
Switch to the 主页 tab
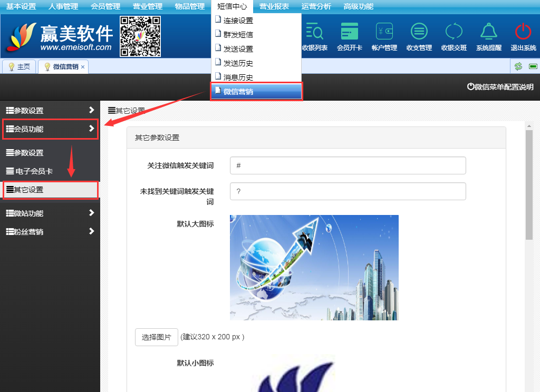click(20, 67)
